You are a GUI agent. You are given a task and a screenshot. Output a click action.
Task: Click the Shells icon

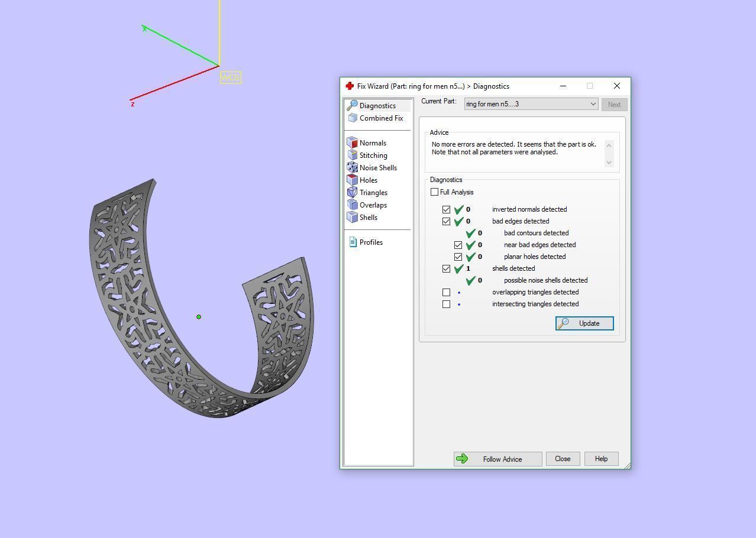click(x=352, y=217)
